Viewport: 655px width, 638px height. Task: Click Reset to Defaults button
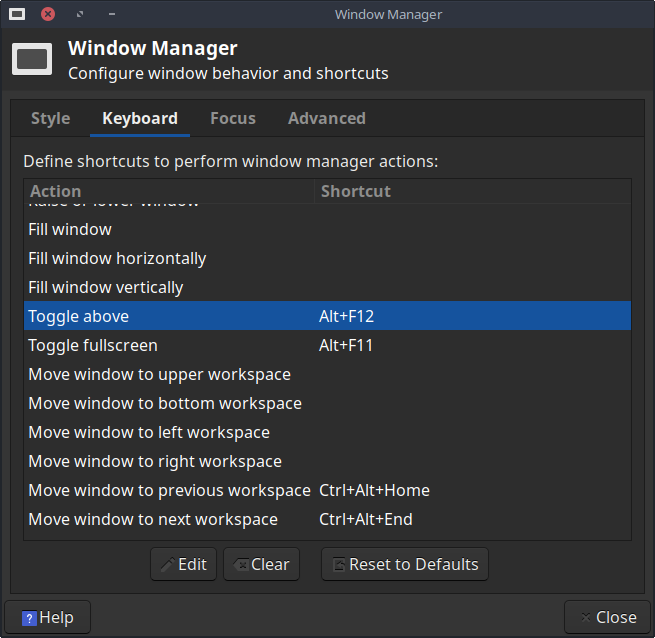coord(405,564)
